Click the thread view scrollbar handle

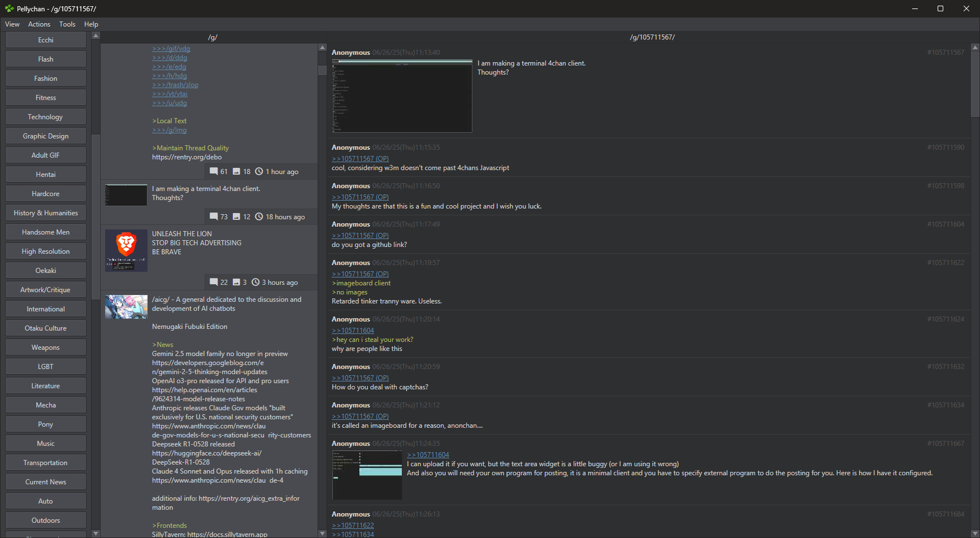[x=975, y=85]
